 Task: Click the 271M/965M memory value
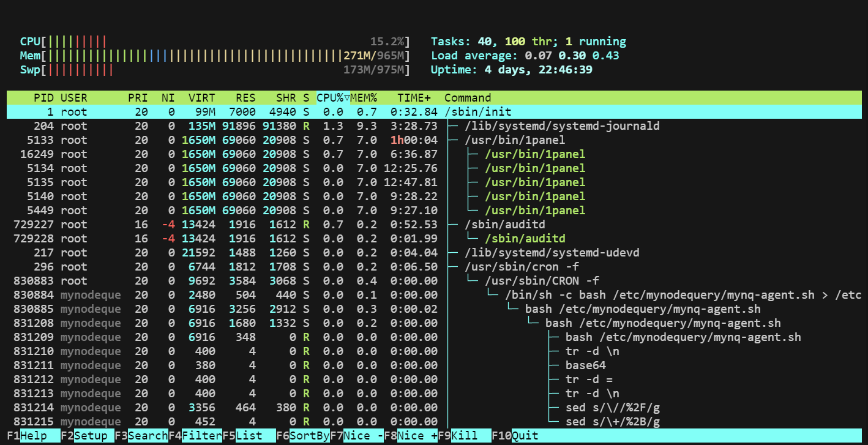pyautogui.click(x=373, y=56)
